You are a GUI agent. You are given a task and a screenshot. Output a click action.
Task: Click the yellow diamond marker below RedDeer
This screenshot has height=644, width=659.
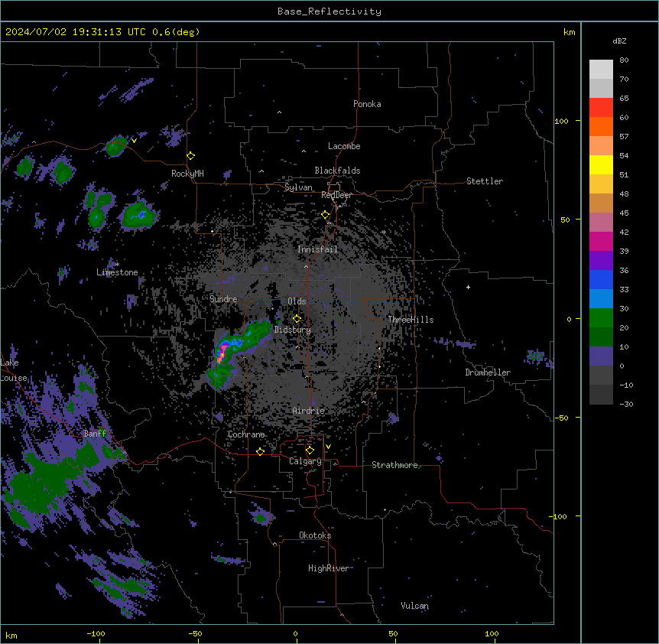click(x=325, y=215)
